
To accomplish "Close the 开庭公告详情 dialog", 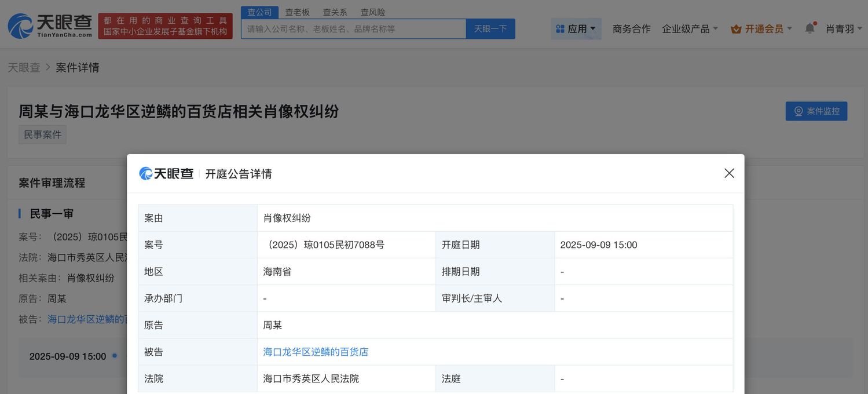I will tap(729, 173).
